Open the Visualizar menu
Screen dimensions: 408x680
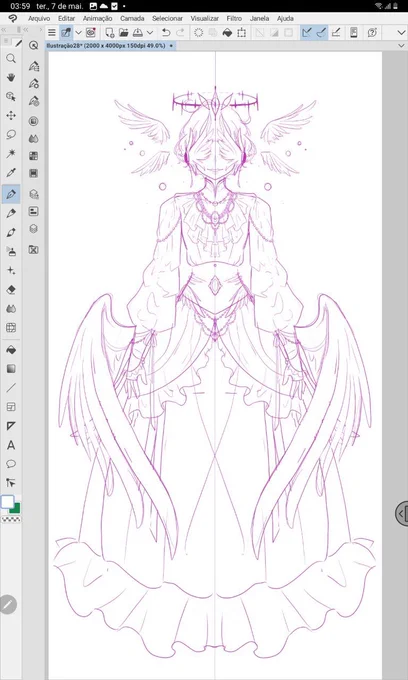(x=205, y=18)
